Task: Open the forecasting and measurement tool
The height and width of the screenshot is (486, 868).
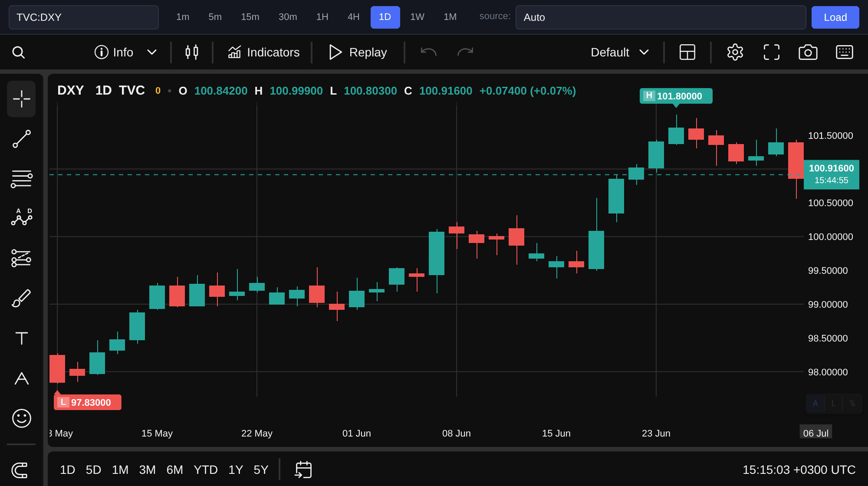Action: pyautogui.click(x=21, y=258)
